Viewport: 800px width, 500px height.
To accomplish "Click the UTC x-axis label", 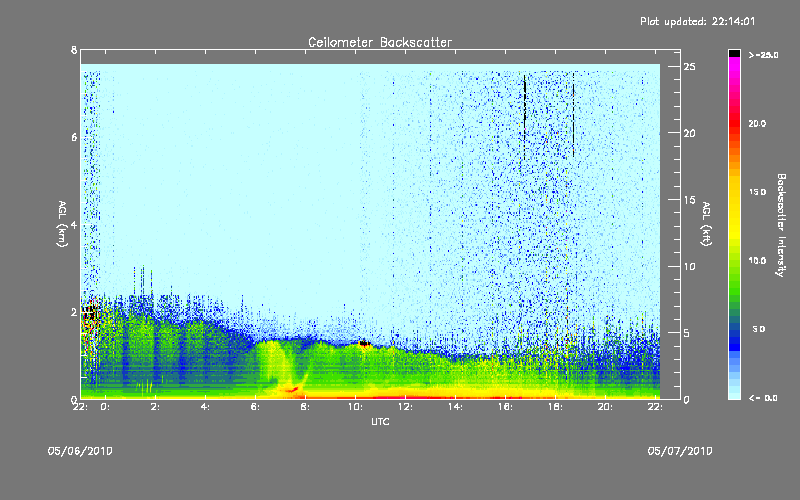I will click(380, 421).
